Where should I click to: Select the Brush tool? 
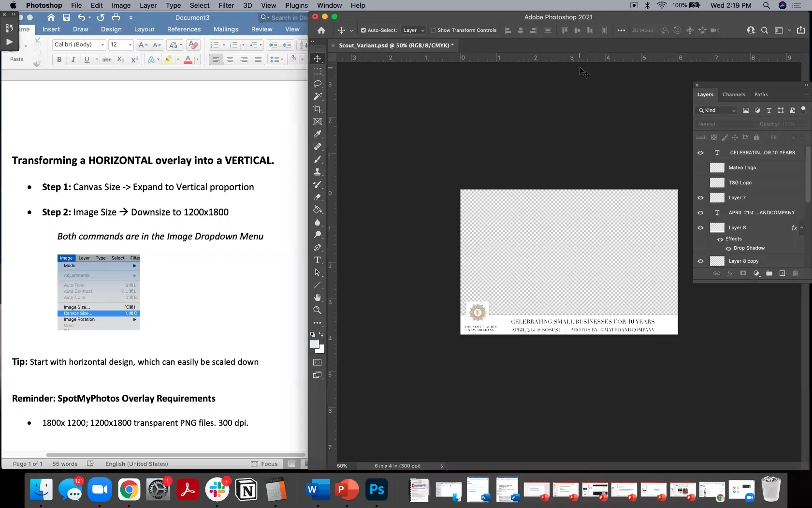pos(318,159)
